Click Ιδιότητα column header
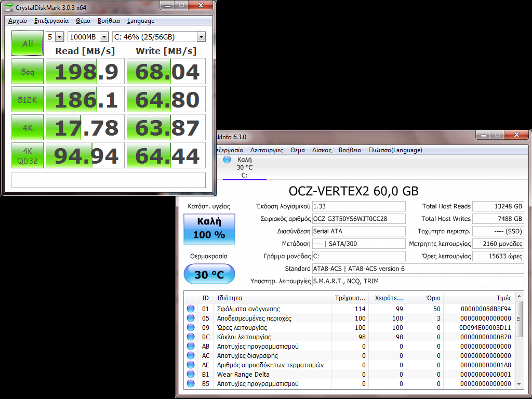This screenshot has height=399, width=532. (x=272, y=298)
